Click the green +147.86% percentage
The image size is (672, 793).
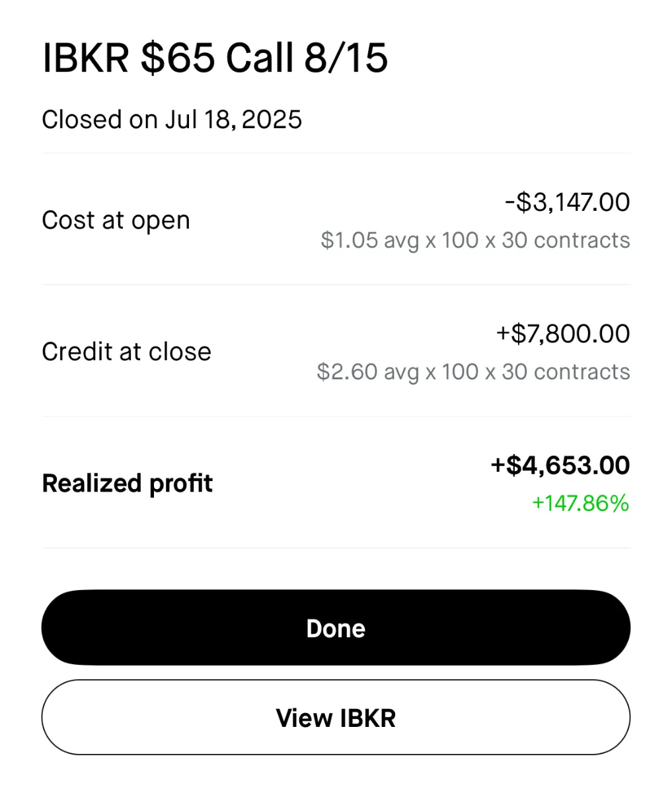(580, 504)
